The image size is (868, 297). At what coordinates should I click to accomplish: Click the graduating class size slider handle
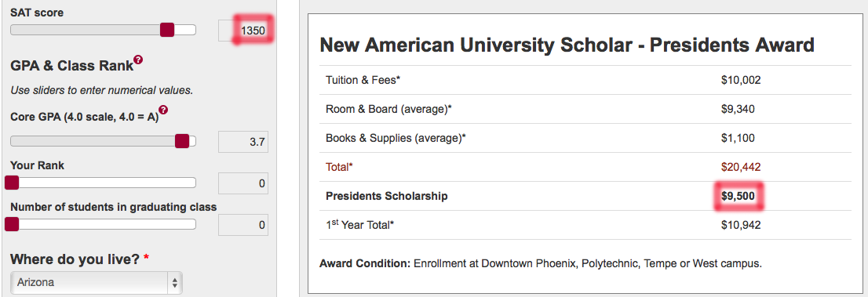point(12,224)
